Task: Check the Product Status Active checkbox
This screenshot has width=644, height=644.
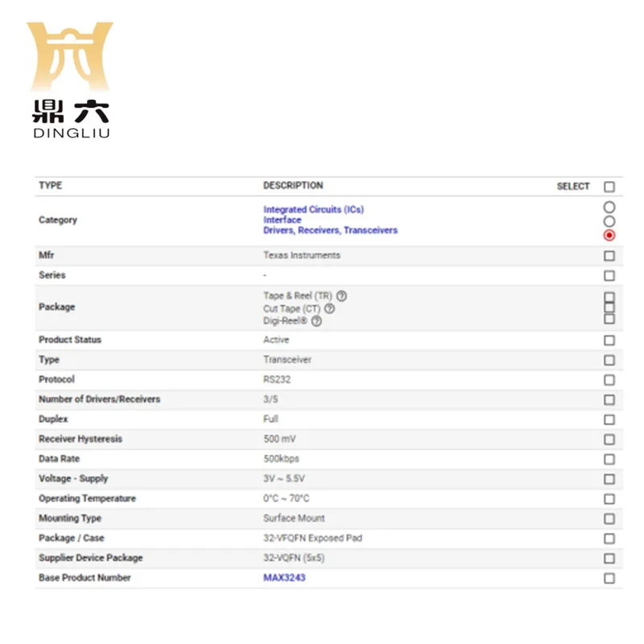Action: pyautogui.click(x=609, y=341)
